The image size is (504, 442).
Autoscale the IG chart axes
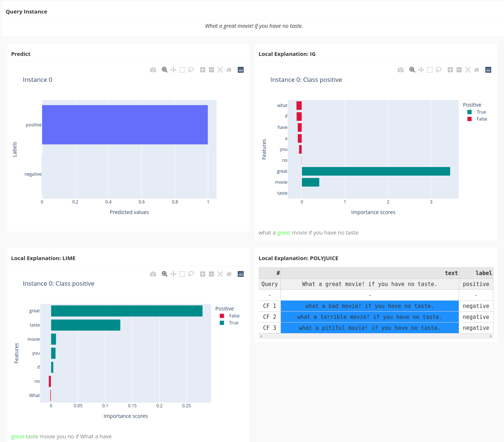(x=468, y=70)
